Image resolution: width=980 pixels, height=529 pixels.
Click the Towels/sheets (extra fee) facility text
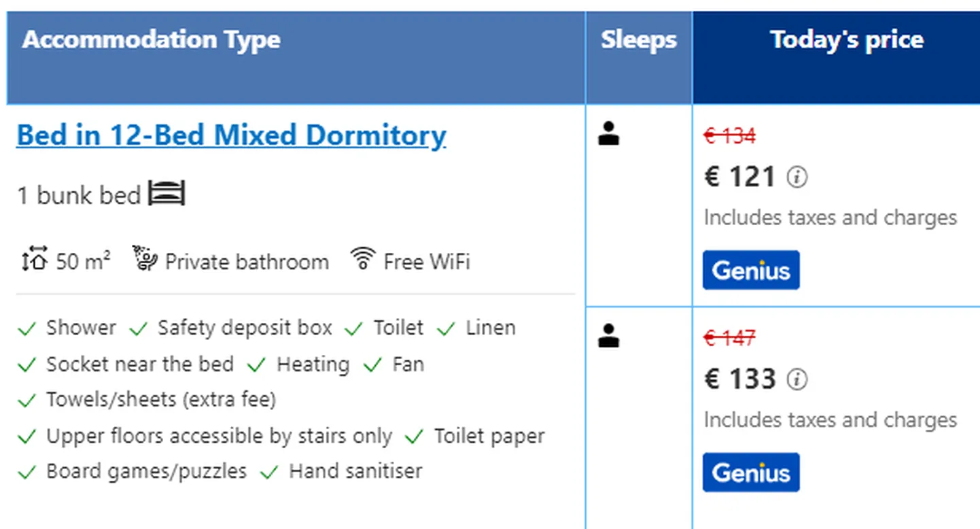(x=161, y=400)
